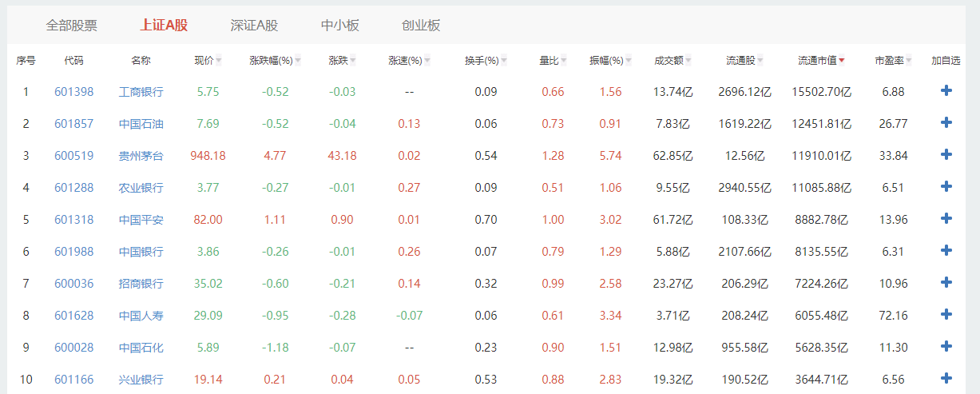Open 工商银行 stock name link
Viewport: 980px width, 394px height.
pos(141,92)
